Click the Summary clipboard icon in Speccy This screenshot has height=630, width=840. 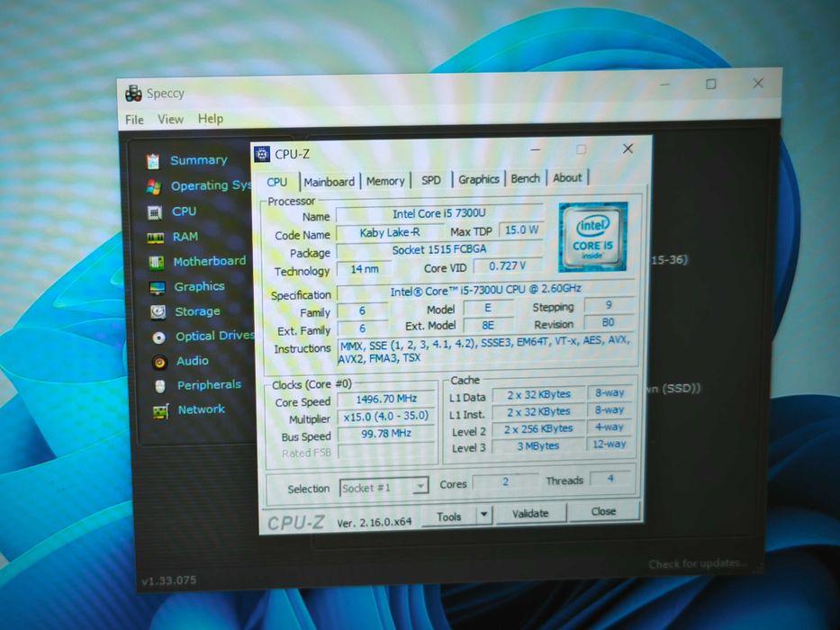[153, 161]
